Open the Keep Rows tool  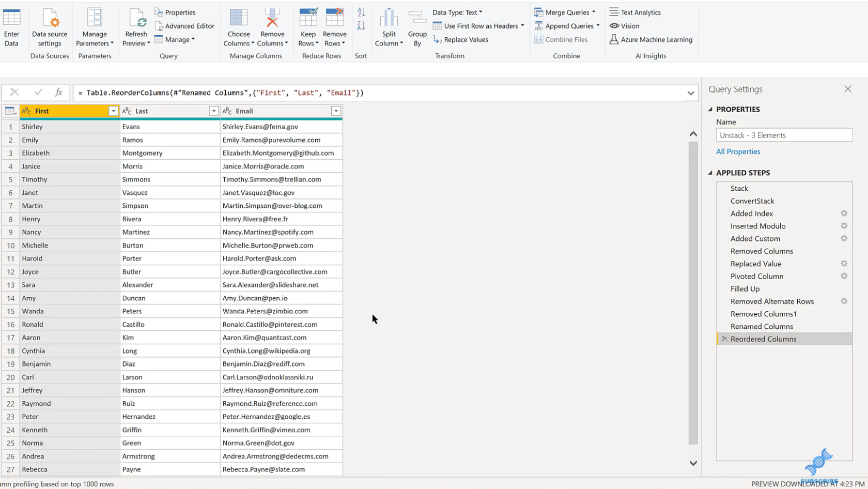coord(308,27)
